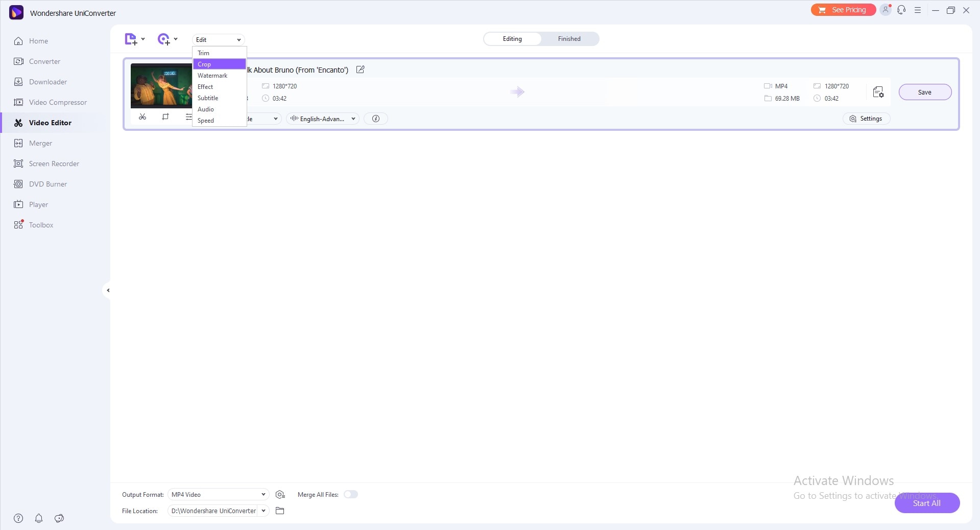Choose Speed from the Edit menu
Viewport: 980px width, 530px height.
(x=220, y=120)
